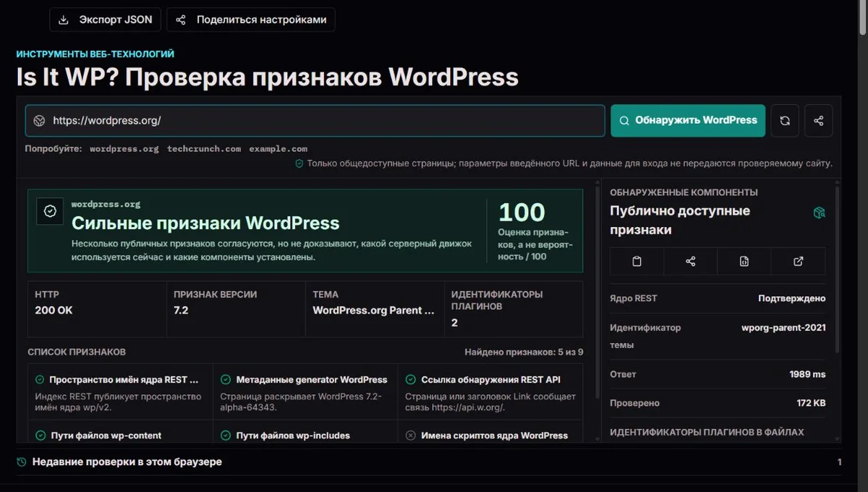Click the share icon in components panel

[x=691, y=261]
